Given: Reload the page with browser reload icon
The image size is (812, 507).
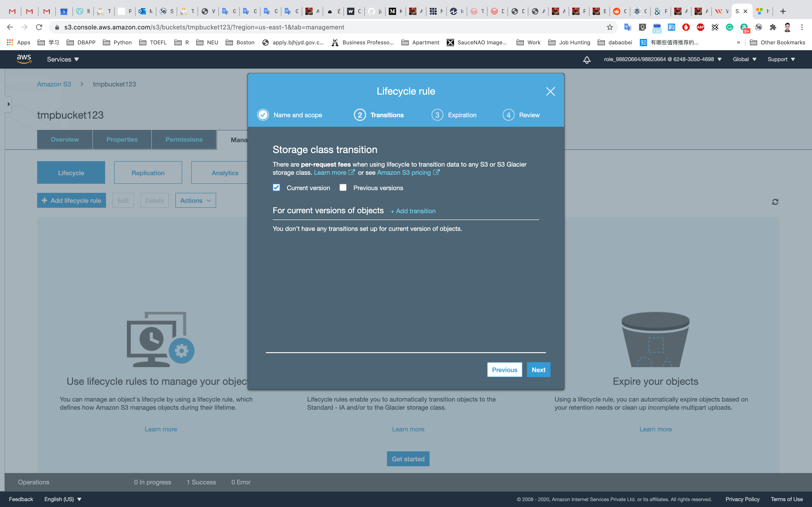Looking at the screenshot, I should (39, 27).
